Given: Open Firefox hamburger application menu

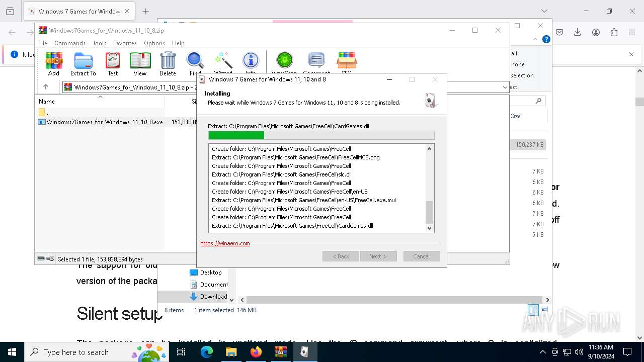Looking at the screenshot, I should pyautogui.click(x=632, y=32).
